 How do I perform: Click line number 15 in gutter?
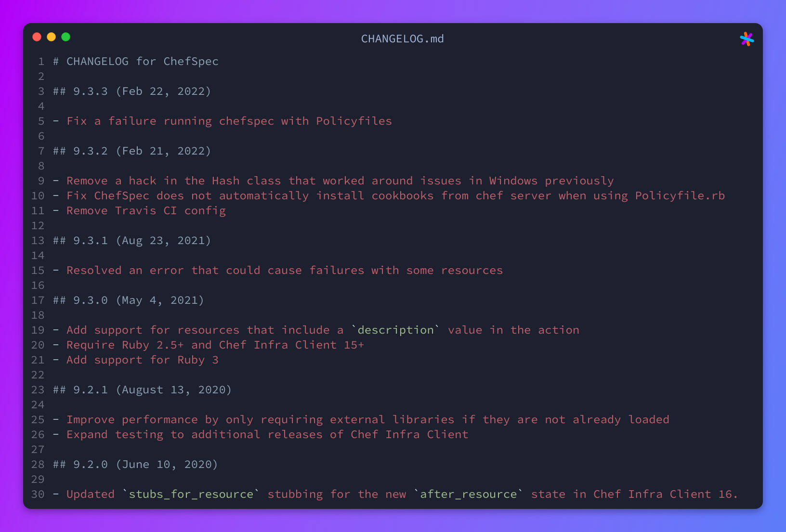(38, 271)
